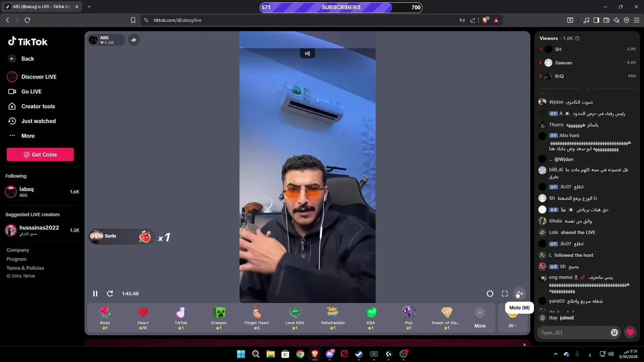Expand Terms & Policies footer section
Viewport: 644px width, 362px height.
click(25, 268)
